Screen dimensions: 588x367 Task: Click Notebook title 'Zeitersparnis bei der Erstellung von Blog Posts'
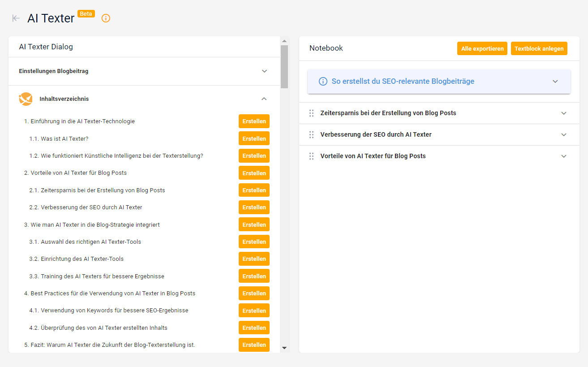388,113
